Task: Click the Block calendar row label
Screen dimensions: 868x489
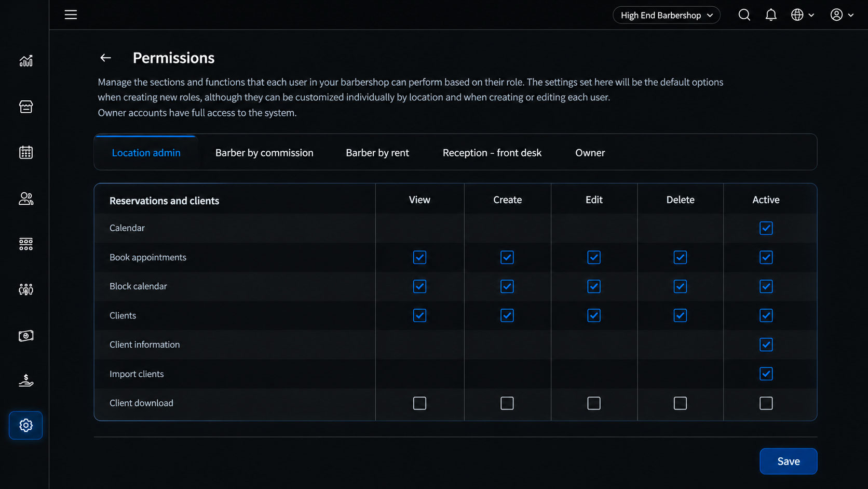Action: click(138, 286)
